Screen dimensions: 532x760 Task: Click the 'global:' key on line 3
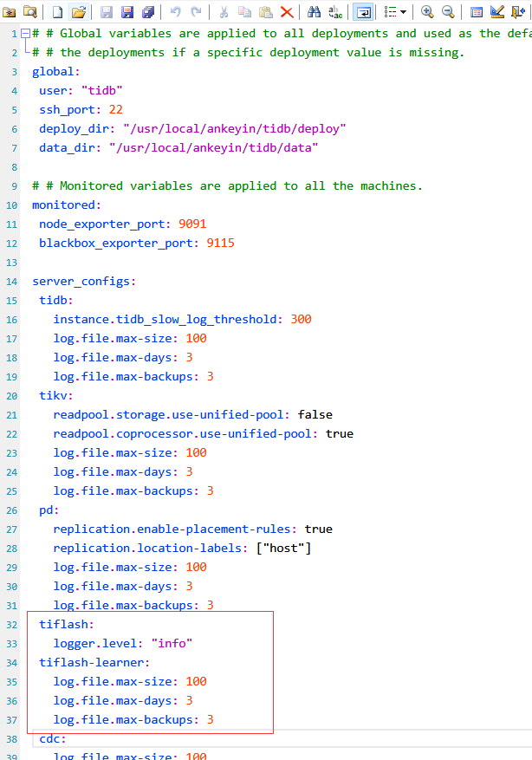point(55,72)
